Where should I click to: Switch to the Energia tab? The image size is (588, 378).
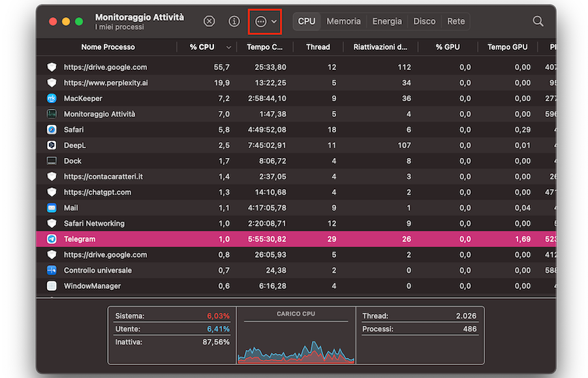pos(387,22)
